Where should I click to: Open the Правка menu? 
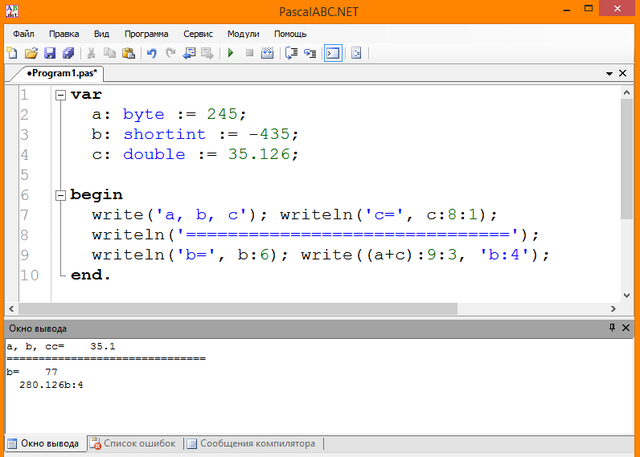tap(64, 34)
